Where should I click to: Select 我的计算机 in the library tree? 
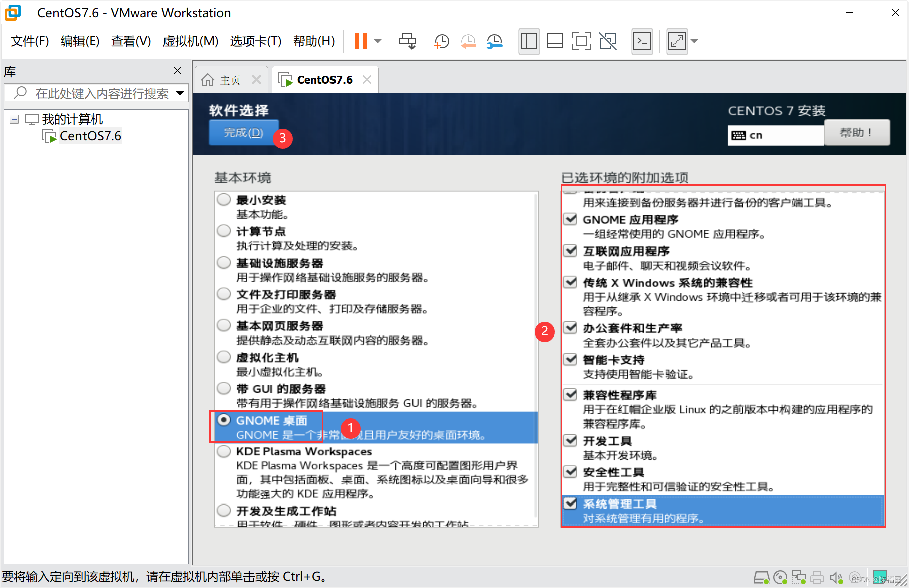[72, 119]
